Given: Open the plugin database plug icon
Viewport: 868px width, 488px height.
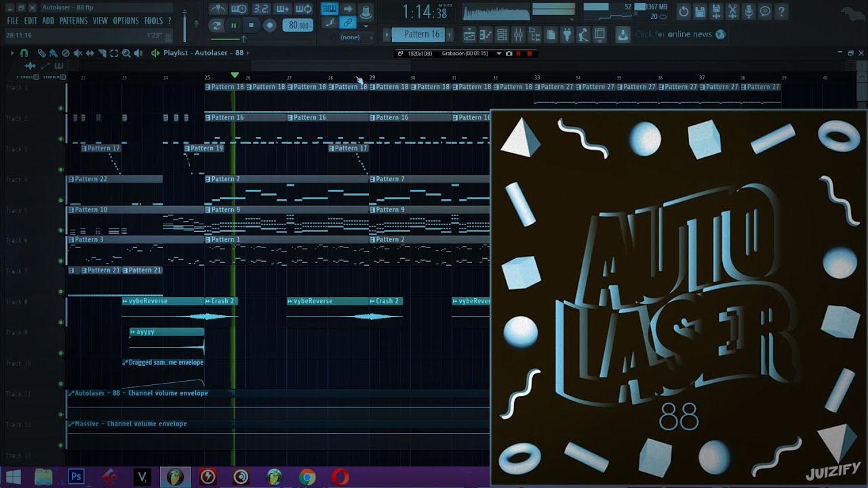Looking at the screenshot, I should [x=567, y=34].
